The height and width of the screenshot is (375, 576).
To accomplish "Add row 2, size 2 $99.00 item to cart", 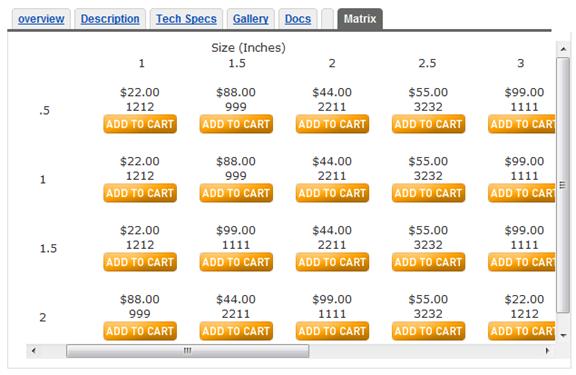I will pyautogui.click(x=332, y=331).
